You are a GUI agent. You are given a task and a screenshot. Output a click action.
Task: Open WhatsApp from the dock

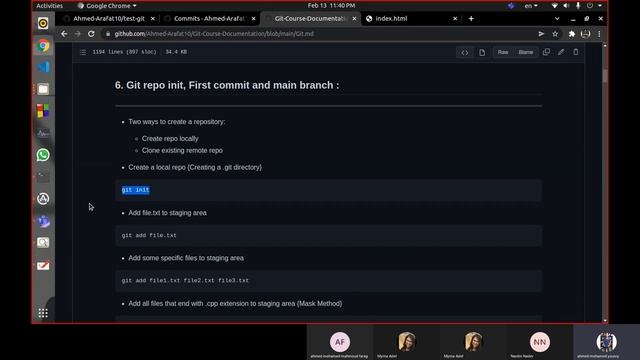pos(43,155)
